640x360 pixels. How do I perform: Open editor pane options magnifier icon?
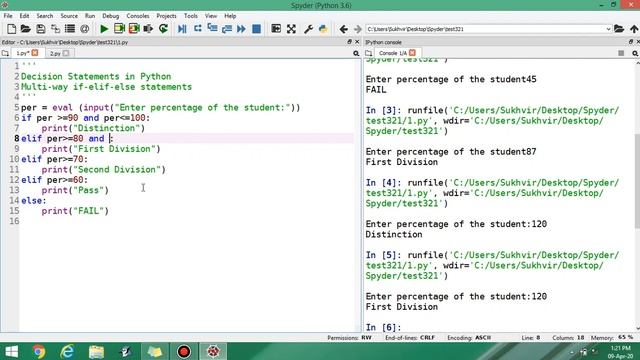[356, 53]
